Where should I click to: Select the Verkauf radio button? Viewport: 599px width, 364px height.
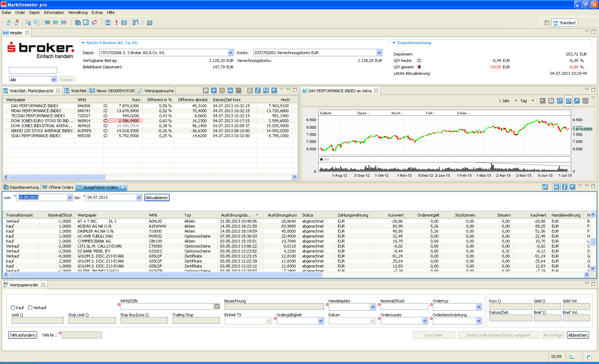tap(30, 308)
